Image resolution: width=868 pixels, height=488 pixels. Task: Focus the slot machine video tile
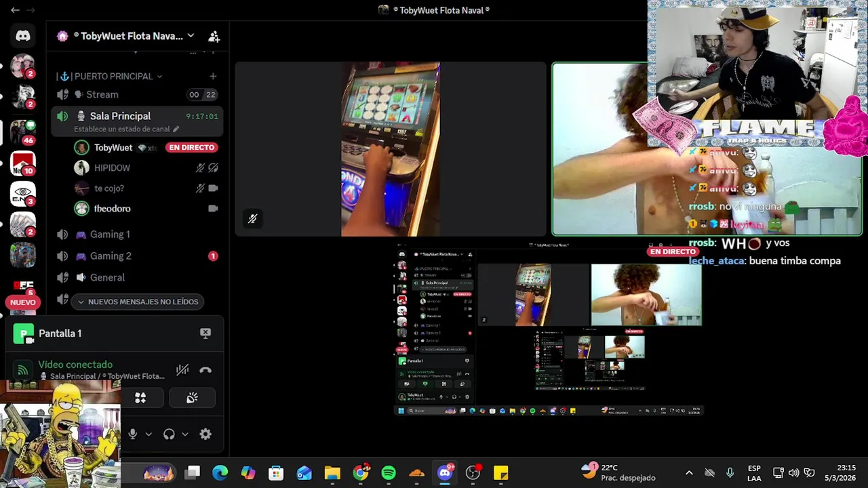(390, 149)
